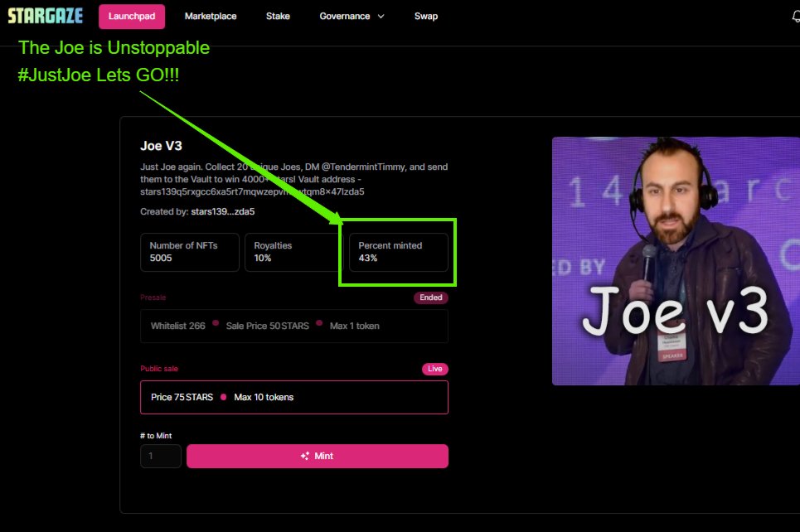The width and height of the screenshot is (800, 532).
Task: Select the Number of NFTs 5005 box
Action: tap(190, 252)
